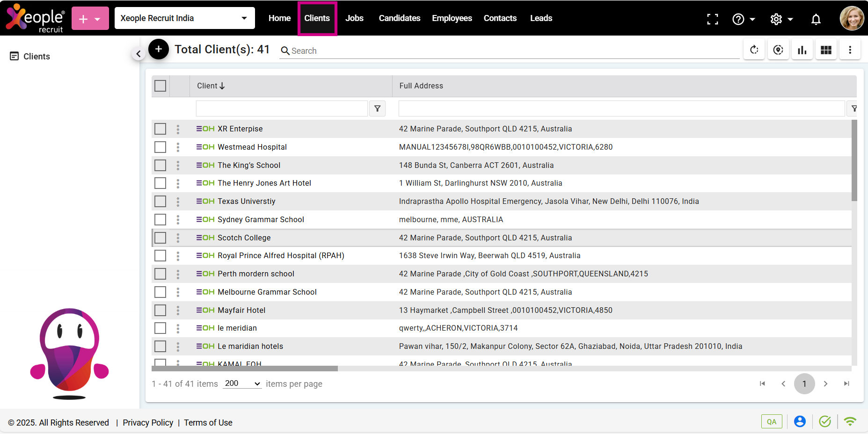Image resolution: width=868 pixels, height=434 pixels.
Task: Click the Client column filter funnel icon
Action: click(x=377, y=108)
